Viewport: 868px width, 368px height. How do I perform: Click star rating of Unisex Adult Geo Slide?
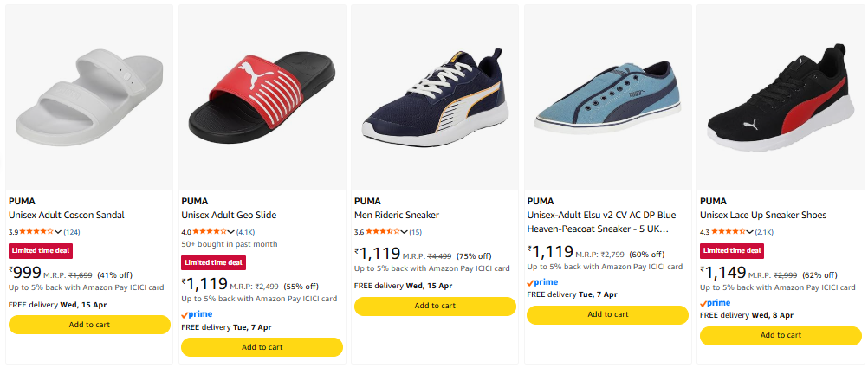pos(210,232)
